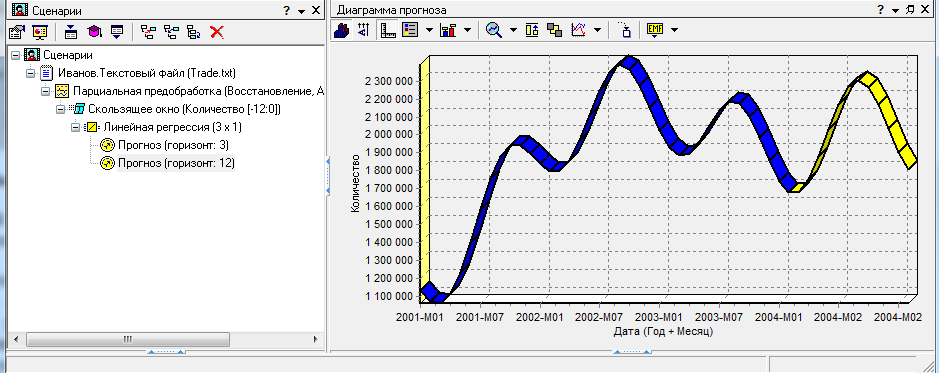Viewport: 939px width, 373px height.
Task: Click tree icon with blue arrow
Action: 171,32
